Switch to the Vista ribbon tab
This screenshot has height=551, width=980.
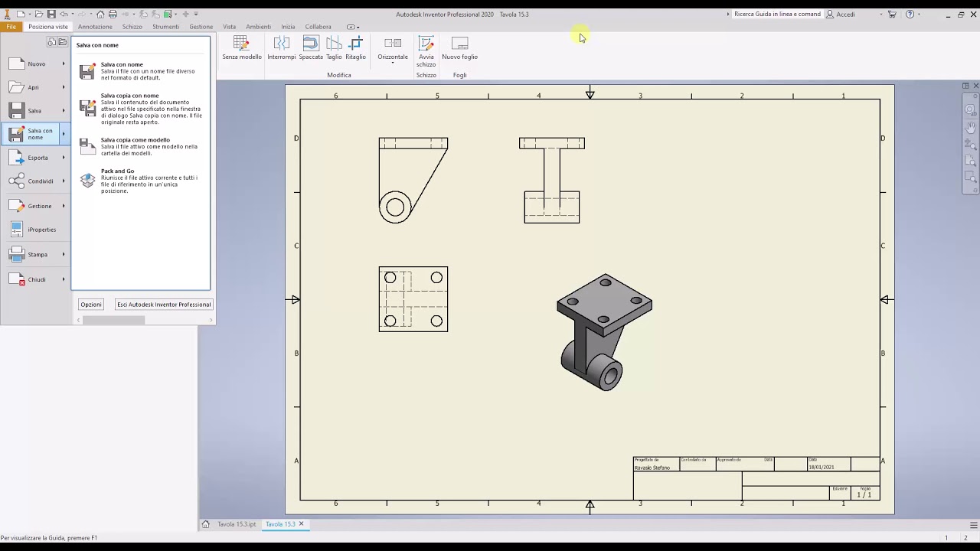tap(230, 27)
